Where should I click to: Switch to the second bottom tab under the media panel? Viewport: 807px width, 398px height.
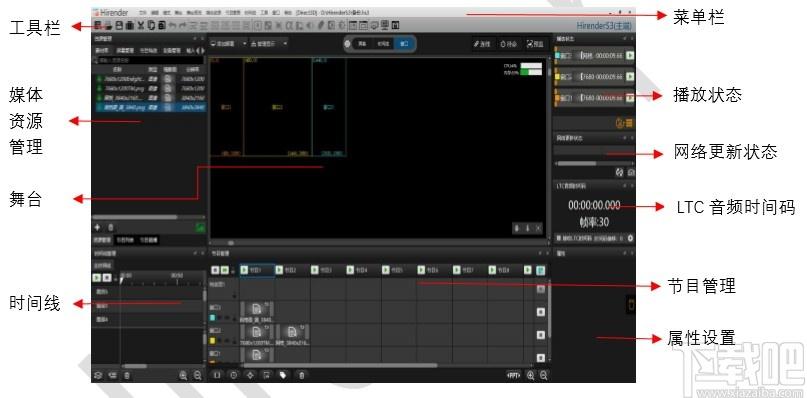124,239
